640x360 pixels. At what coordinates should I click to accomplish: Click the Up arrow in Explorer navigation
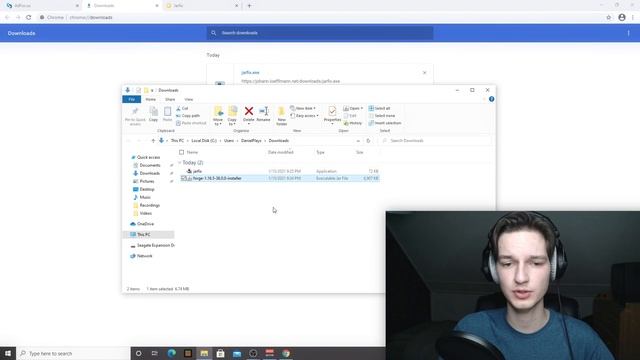[x=153, y=140]
